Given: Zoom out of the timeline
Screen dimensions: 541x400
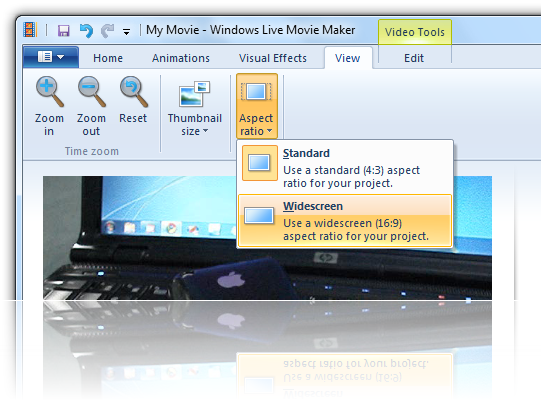Looking at the screenshot, I should click(91, 106).
